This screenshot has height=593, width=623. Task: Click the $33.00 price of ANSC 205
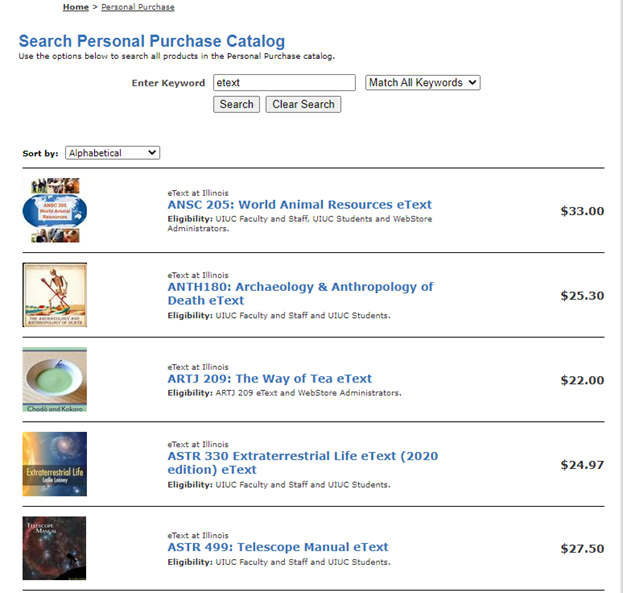pyautogui.click(x=582, y=211)
